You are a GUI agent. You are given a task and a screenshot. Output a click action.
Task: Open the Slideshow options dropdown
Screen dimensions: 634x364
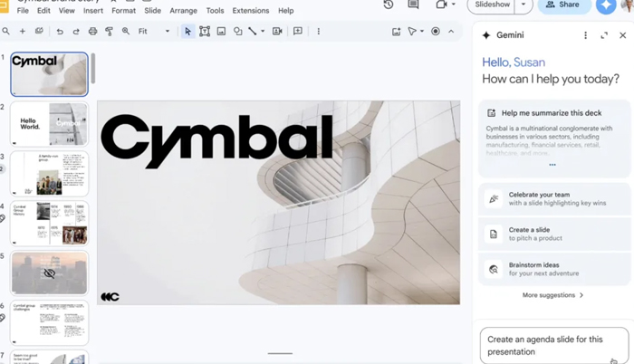pos(524,5)
